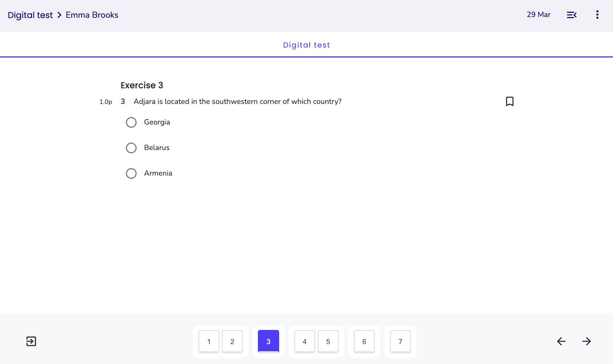
Task: Click the Digital test header tab
Action: click(x=306, y=45)
